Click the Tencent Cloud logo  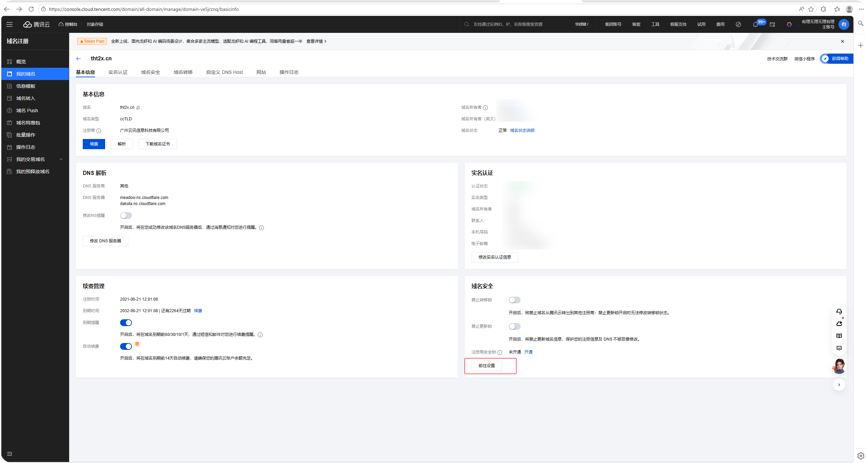(36, 24)
